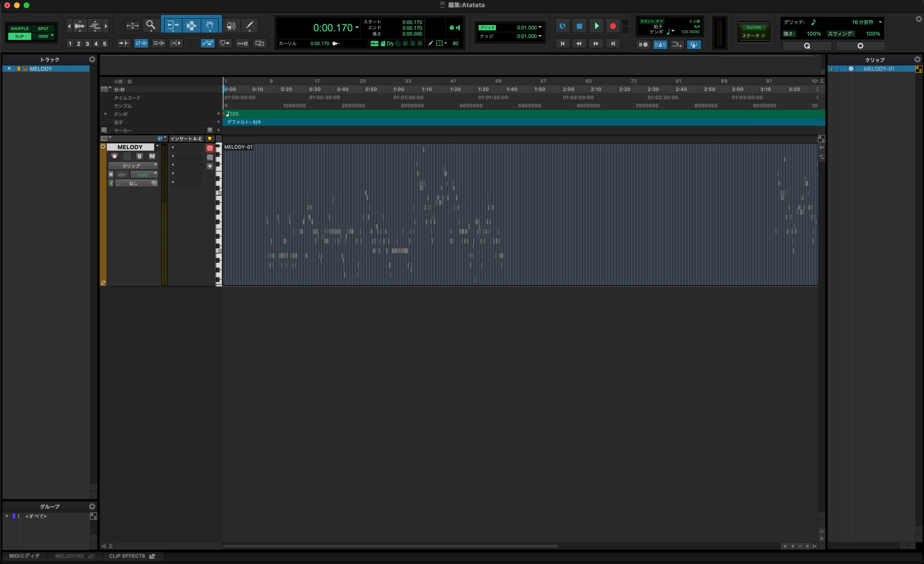Arm recording with red record button
Screen dimensions: 924x564
pyautogui.click(x=613, y=26)
